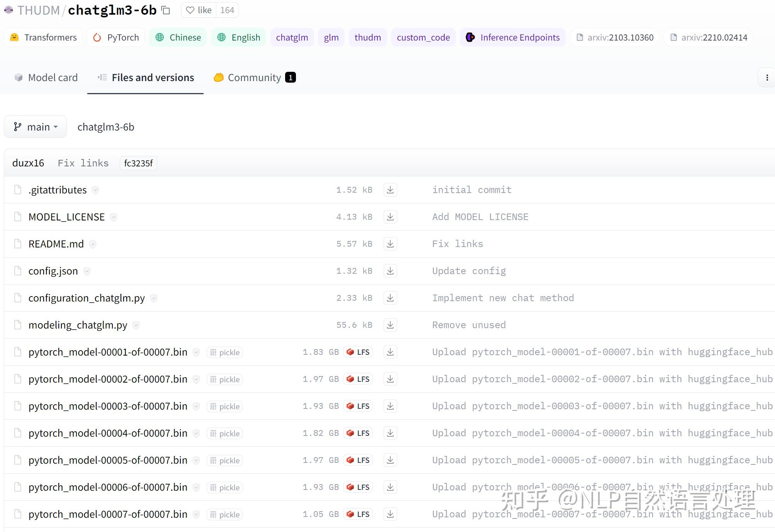The width and height of the screenshot is (775, 532).
Task: Download the .gitattributes file
Action: pyautogui.click(x=390, y=190)
